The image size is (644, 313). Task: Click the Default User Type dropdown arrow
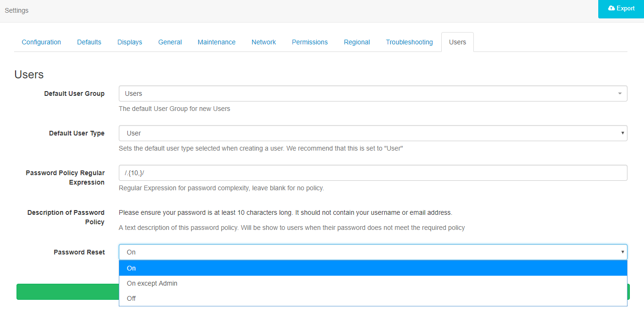pos(621,133)
